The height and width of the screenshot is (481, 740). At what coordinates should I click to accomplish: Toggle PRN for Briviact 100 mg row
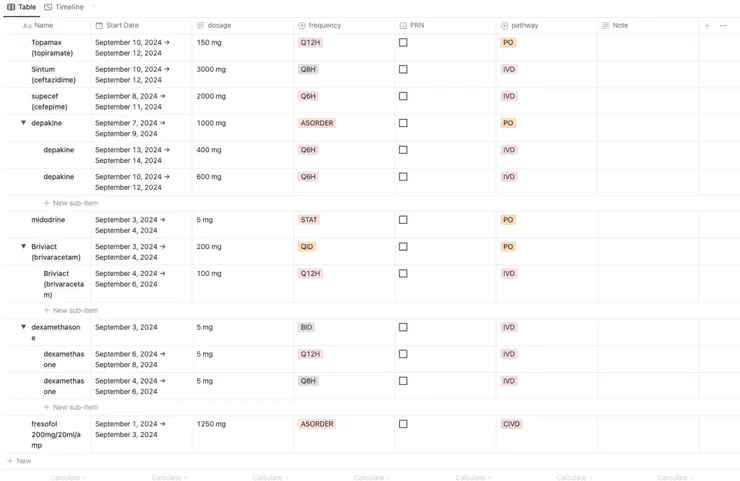tap(403, 274)
